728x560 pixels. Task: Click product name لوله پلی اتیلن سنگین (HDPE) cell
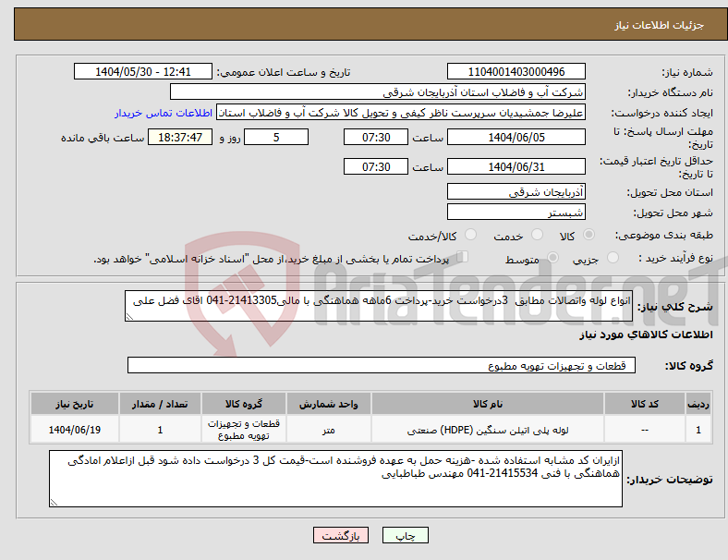point(488,430)
